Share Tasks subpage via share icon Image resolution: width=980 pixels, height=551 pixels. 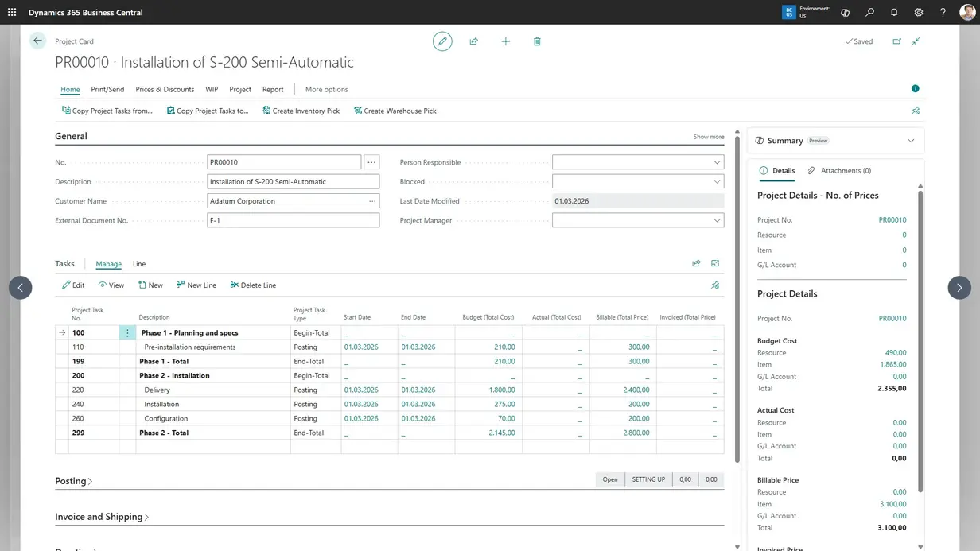click(696, 263)
